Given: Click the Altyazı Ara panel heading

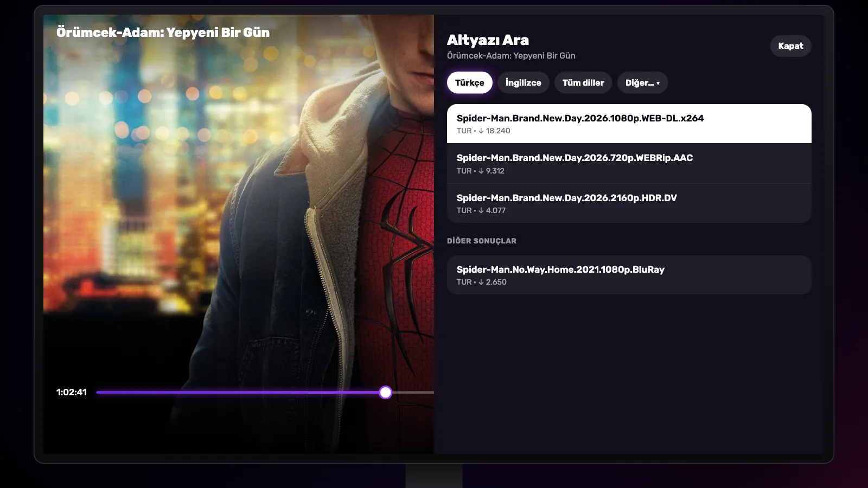Looking at the screenshot, I should click(488, 40).
